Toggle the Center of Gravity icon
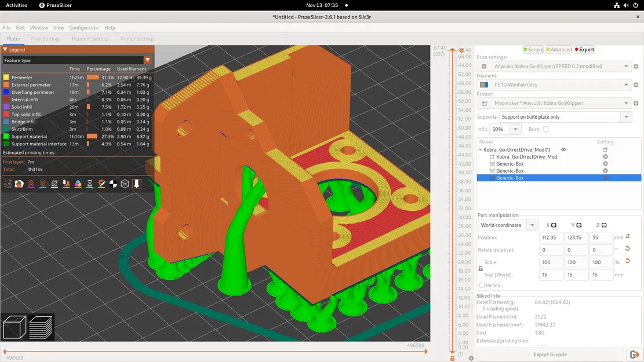Viewport: 644px width, 362px height. click(x=113, y=184)
